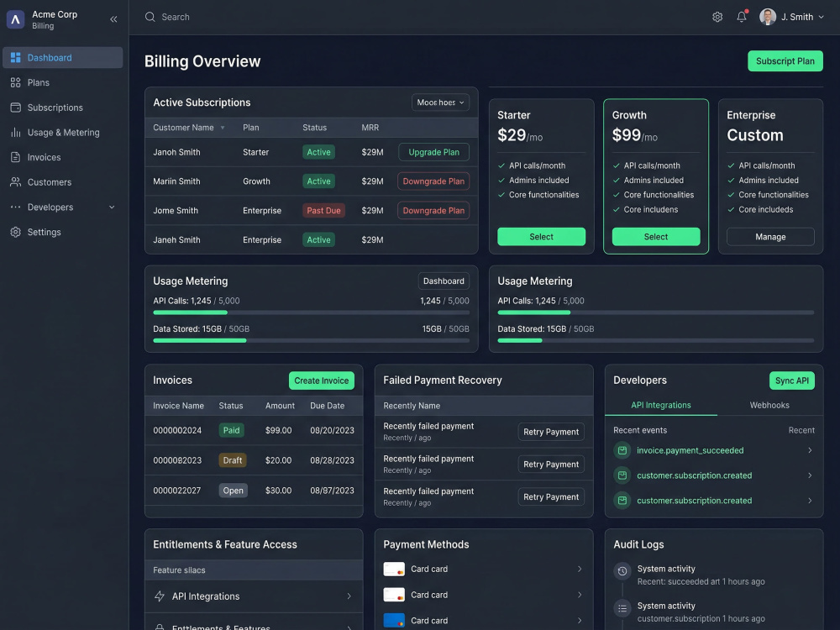840x630 pixels.
Task: Expand API Integrations entitlement chevron
Action: 349,596
